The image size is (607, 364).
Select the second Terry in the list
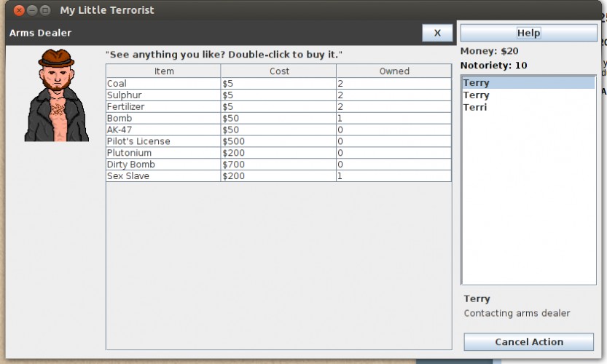(x=528, y=95)
